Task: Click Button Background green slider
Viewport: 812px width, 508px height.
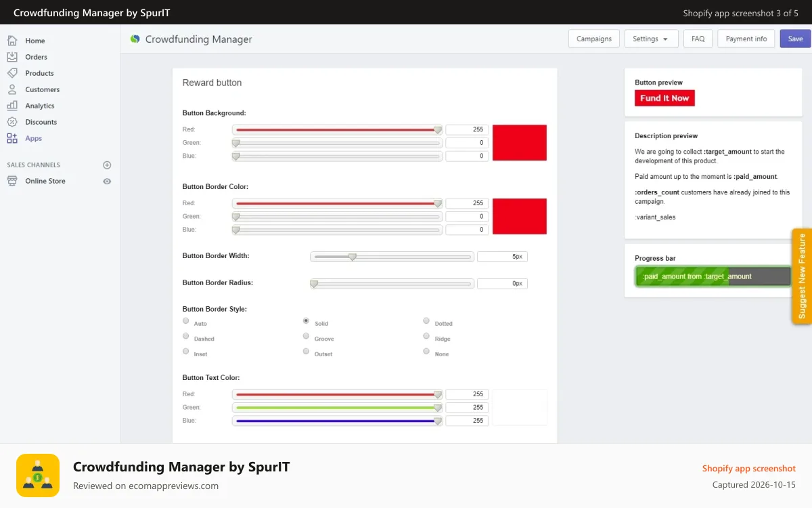Action: (x=338, y=143)
